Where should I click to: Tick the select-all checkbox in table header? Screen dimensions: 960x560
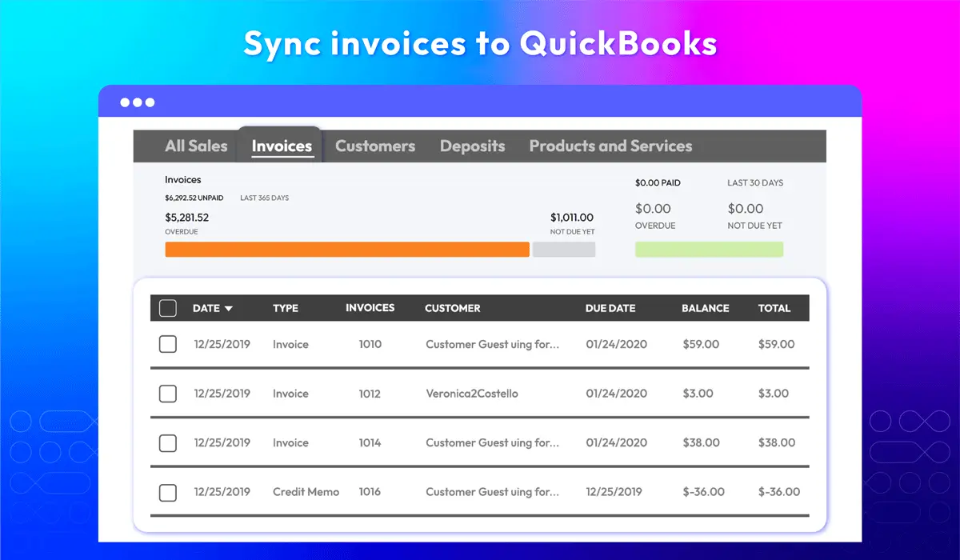[x=168, y=308]
